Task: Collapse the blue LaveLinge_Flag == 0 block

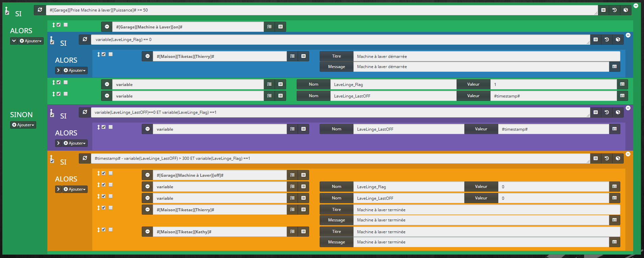Action: [628, 35]
